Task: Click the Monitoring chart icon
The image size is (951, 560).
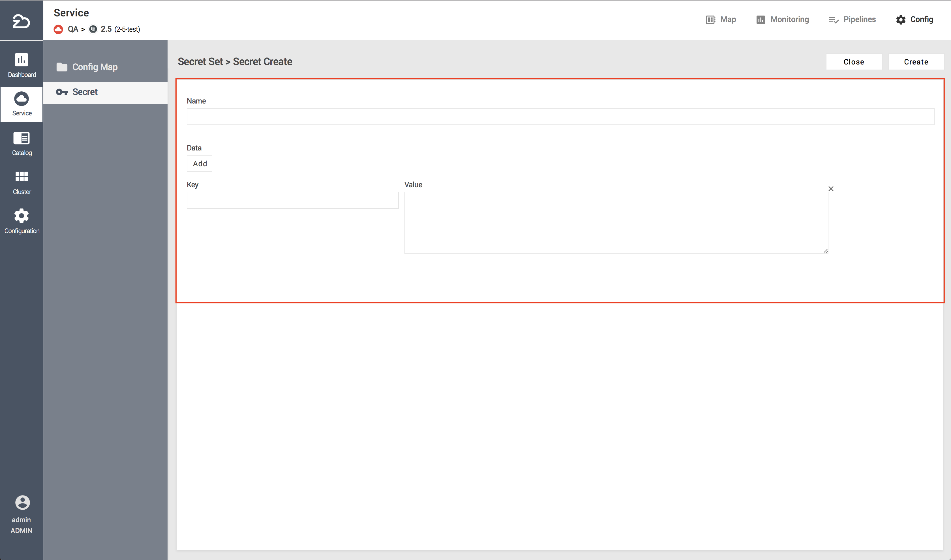Action: (760, 20)
